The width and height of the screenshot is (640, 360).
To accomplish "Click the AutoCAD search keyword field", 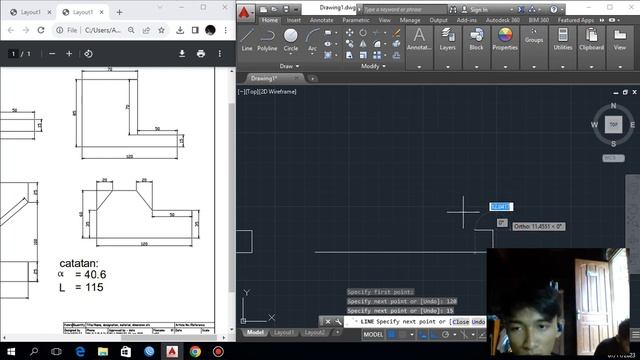I will (404, 9).
